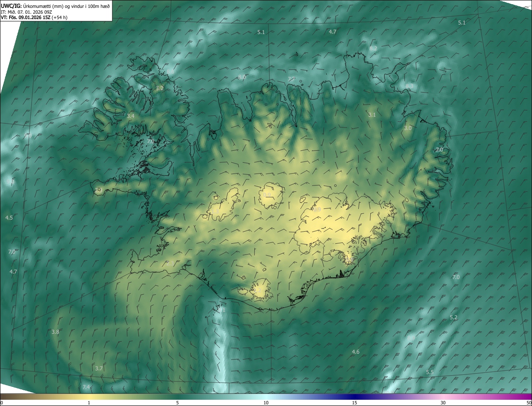
Task: Click the 5.2 value label on the map
Action: pos(453,318)
